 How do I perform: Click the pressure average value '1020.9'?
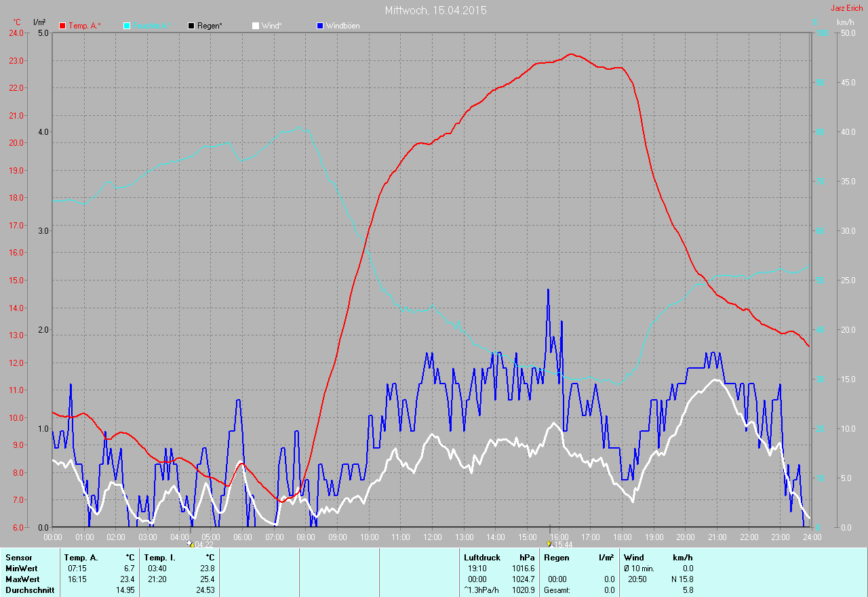pyautogui.click(x=523, y=590)
